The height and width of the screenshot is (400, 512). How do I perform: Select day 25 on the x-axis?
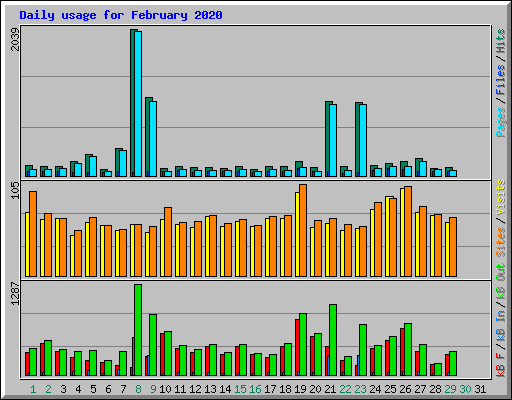390,389
